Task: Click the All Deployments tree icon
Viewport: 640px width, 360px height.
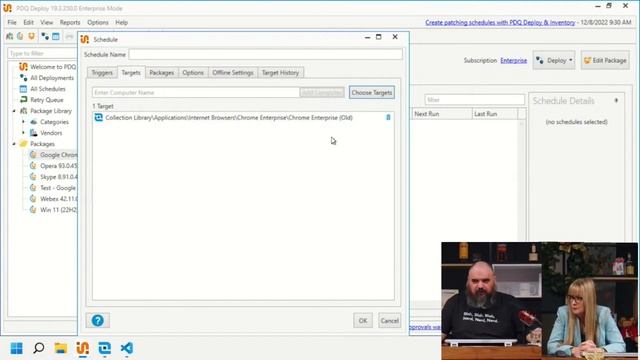Action: [x=23, y=78]
